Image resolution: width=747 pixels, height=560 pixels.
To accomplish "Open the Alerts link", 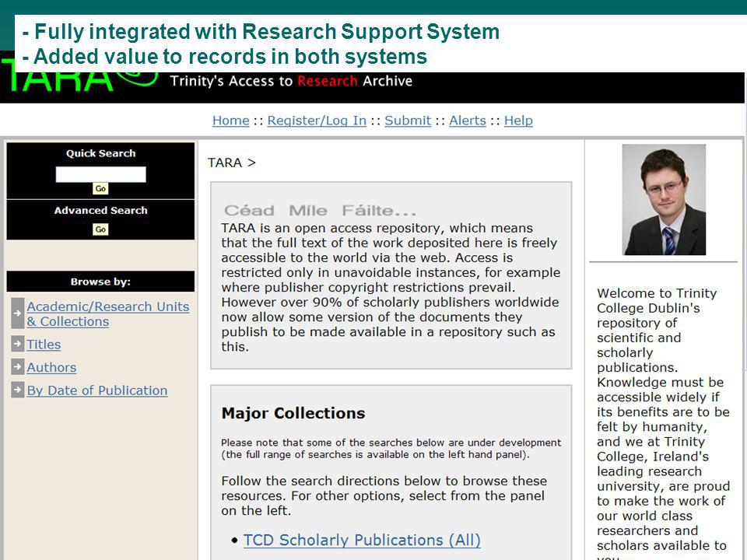I will point(468,121).
